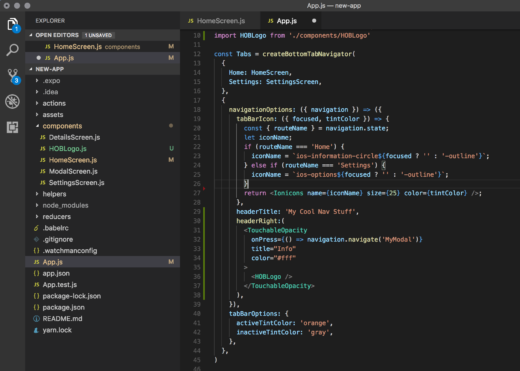Image resolution: width=520 pixels, height=371 pixels.
Task: Open the Explorer view in activity bar
Action: (12, 24)
